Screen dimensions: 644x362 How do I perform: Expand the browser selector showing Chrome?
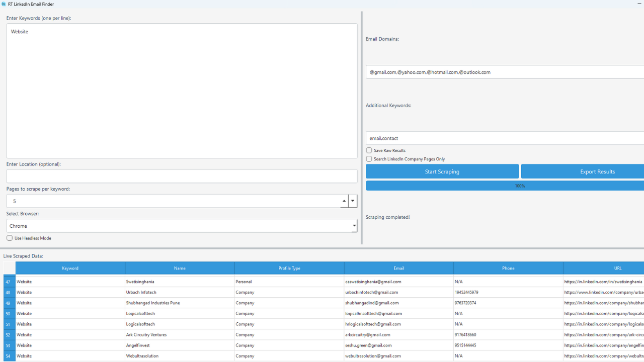(x=181, y=225)
